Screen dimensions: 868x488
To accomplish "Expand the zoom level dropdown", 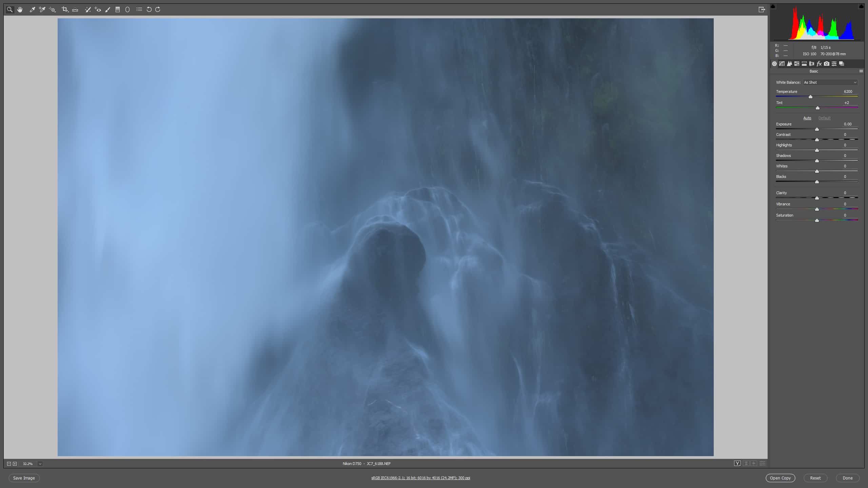I will 40,464.
